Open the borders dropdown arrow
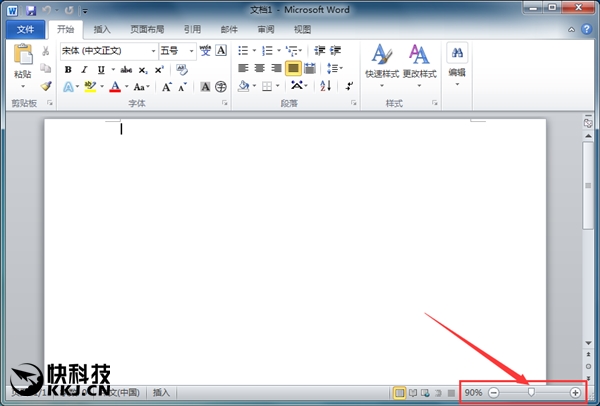Image resolution: width=600 pixels, height=406 pixels. [x=278, y=86]
